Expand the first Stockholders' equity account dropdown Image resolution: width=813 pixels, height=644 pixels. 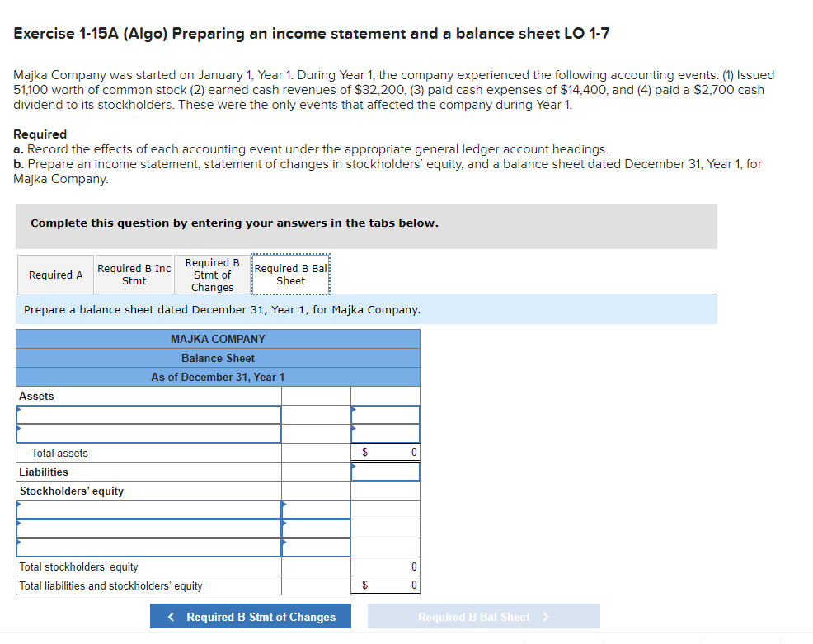[148, 509]
